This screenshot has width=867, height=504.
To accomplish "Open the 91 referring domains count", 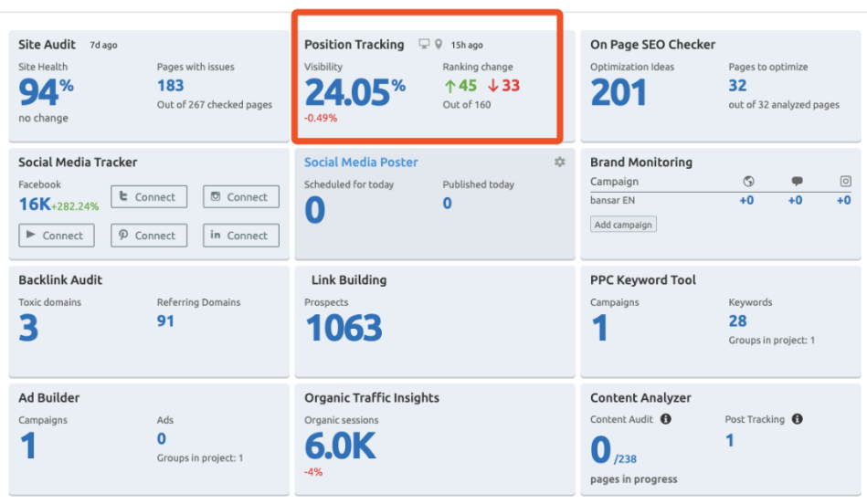I will (x=165, y=320).
